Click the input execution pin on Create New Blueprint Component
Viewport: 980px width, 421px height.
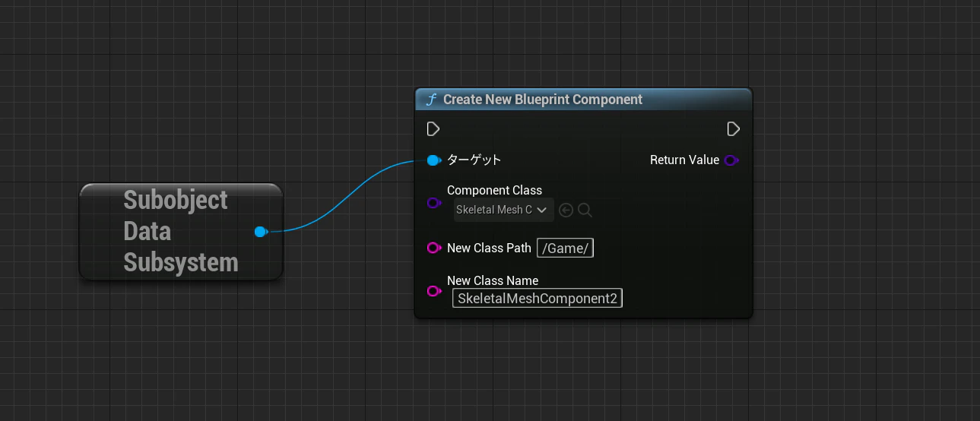pos(433,129)
